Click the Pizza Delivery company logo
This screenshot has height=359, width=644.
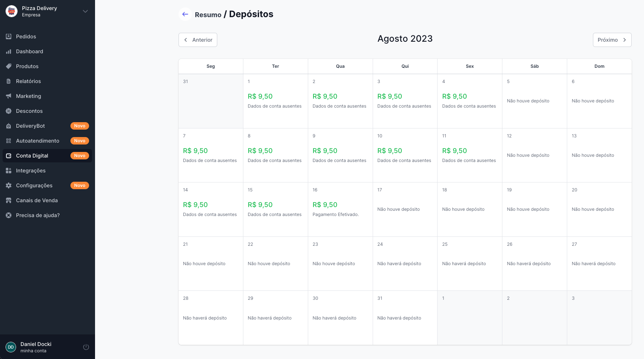12,11
